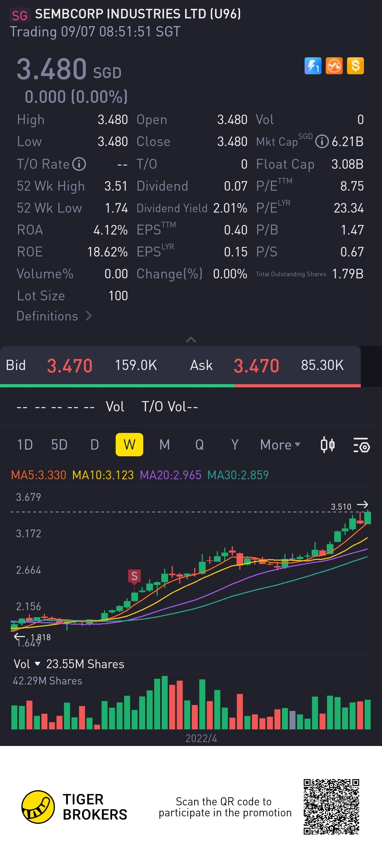
Task: Tap the MA5:3.330 indicator label
Action: point(39,475)
